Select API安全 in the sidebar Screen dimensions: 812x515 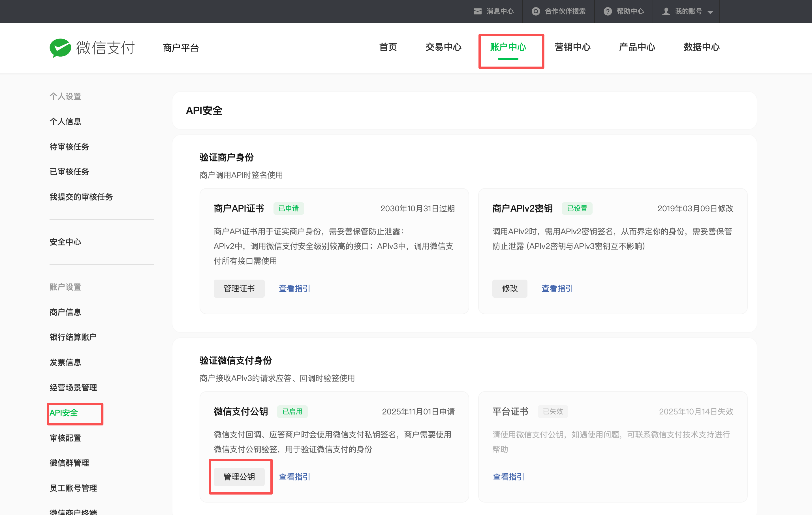coord(64,413)
